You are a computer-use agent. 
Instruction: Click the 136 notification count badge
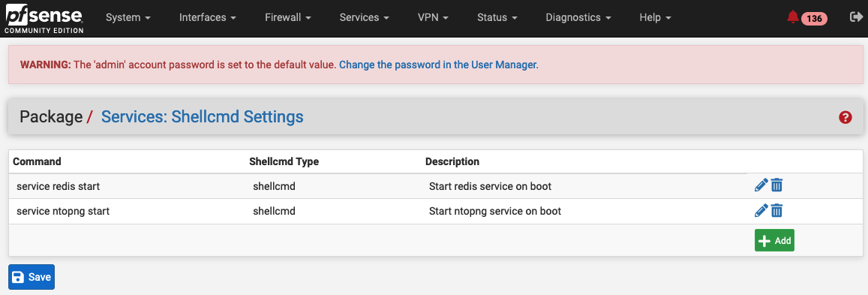click(x=814, y=18)
